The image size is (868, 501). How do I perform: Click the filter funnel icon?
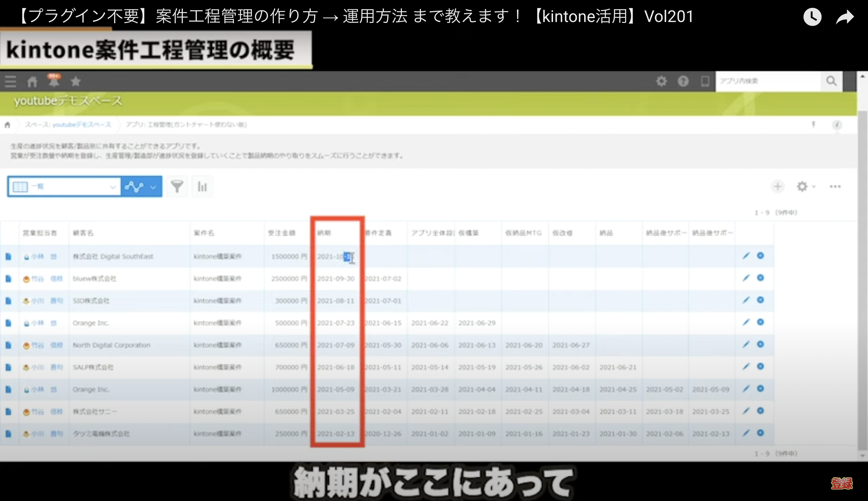177,187
